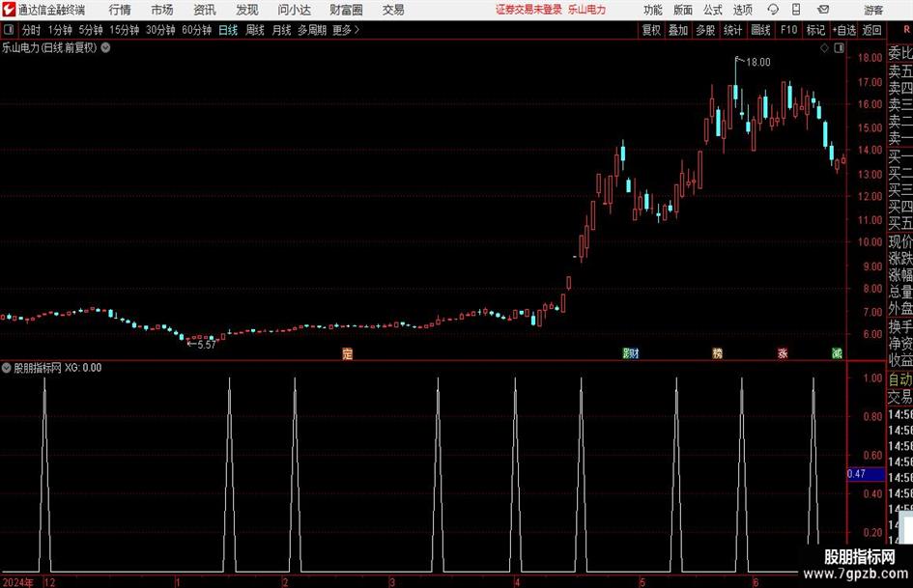Open the 版面 menu

(683, 10)
